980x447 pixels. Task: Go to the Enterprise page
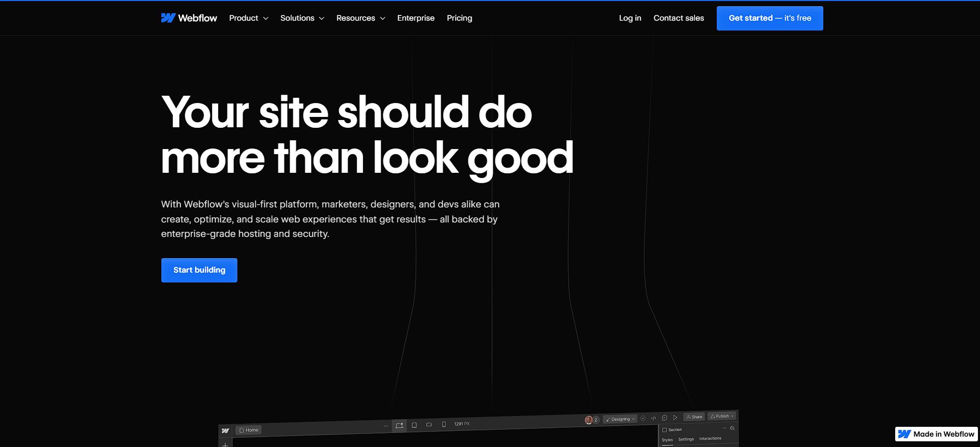point(416,18)
